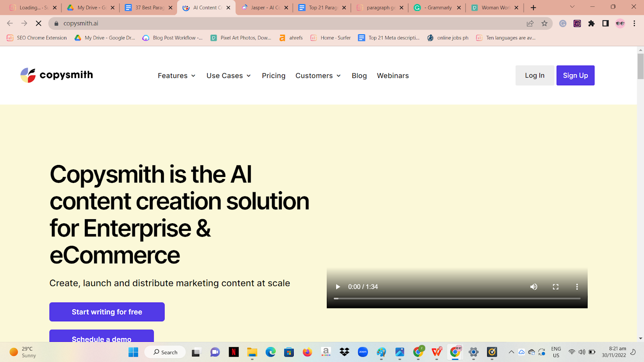Viewport: 644px width, 362px height.
Task: Click the video progress bar
Action: 457,298
